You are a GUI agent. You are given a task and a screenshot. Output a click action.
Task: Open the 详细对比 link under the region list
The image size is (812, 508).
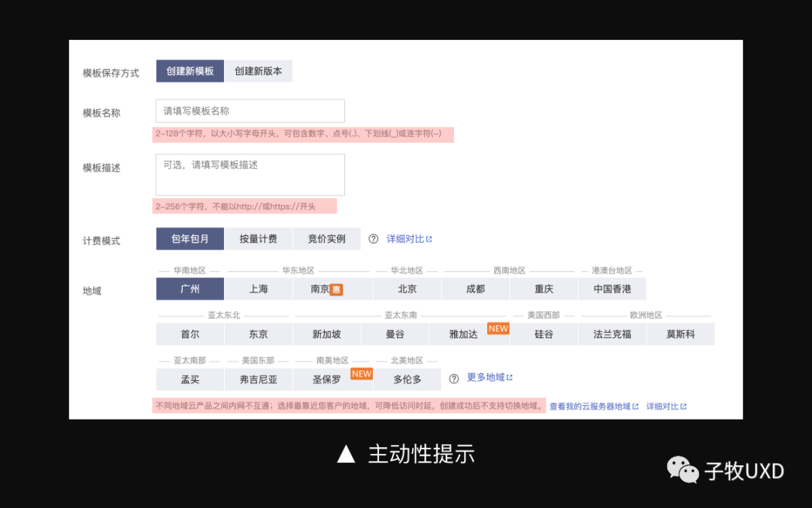[x=666, y=407]
